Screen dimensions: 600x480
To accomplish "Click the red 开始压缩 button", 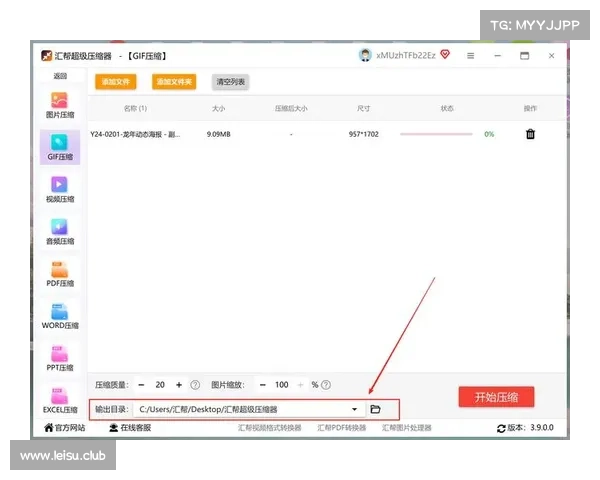I will (496, 397).
